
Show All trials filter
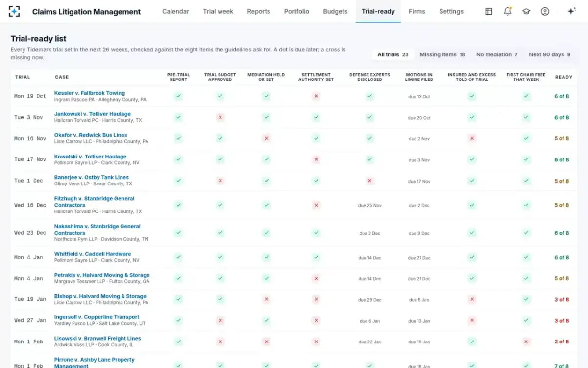(x=393, y=54)
